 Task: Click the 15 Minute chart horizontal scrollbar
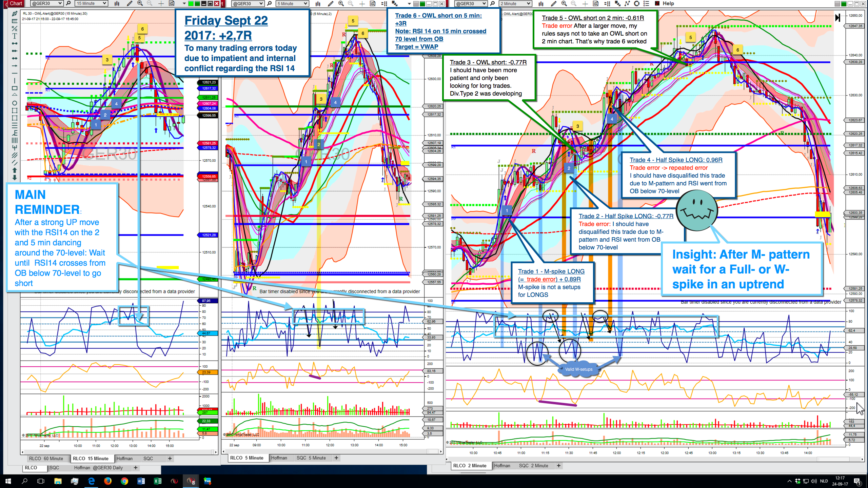(119, 452)
